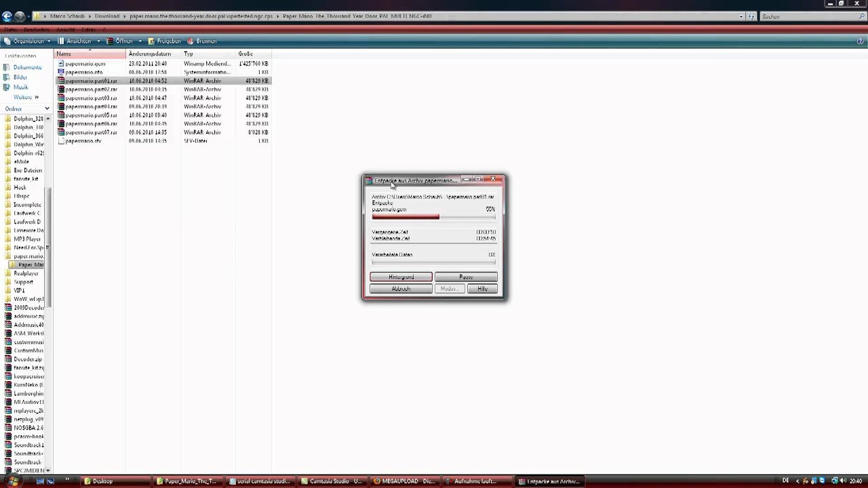Switch to the Camtasia Studio taskbar window

click(333, 481)
